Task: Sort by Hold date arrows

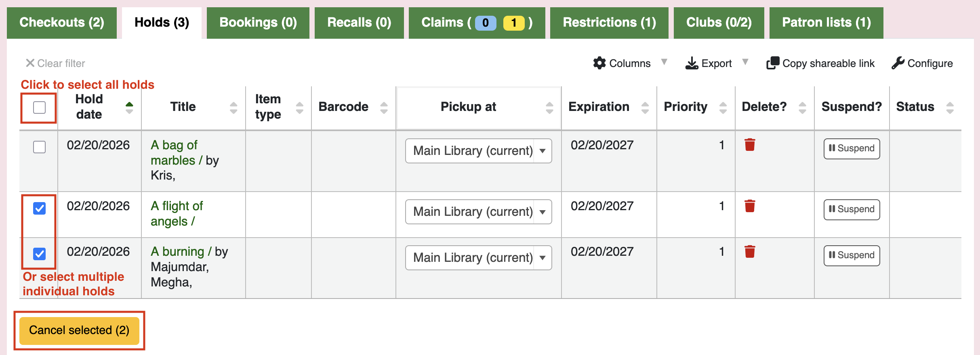Action: coord(129,107)
